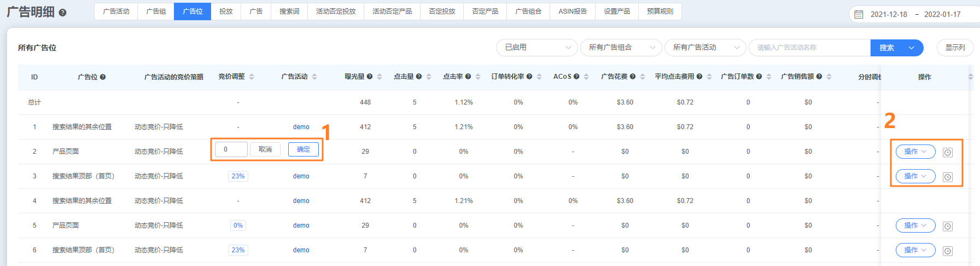Screen dimensions: 980x266
Task: Click the help icon beside 广告明细 title
Action: coord(62,13)
